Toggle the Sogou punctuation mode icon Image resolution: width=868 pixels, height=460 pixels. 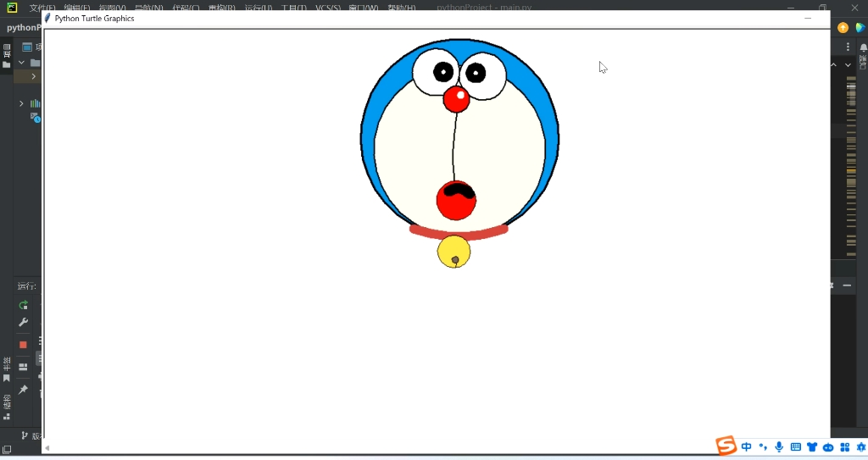[x=764, y=446]
